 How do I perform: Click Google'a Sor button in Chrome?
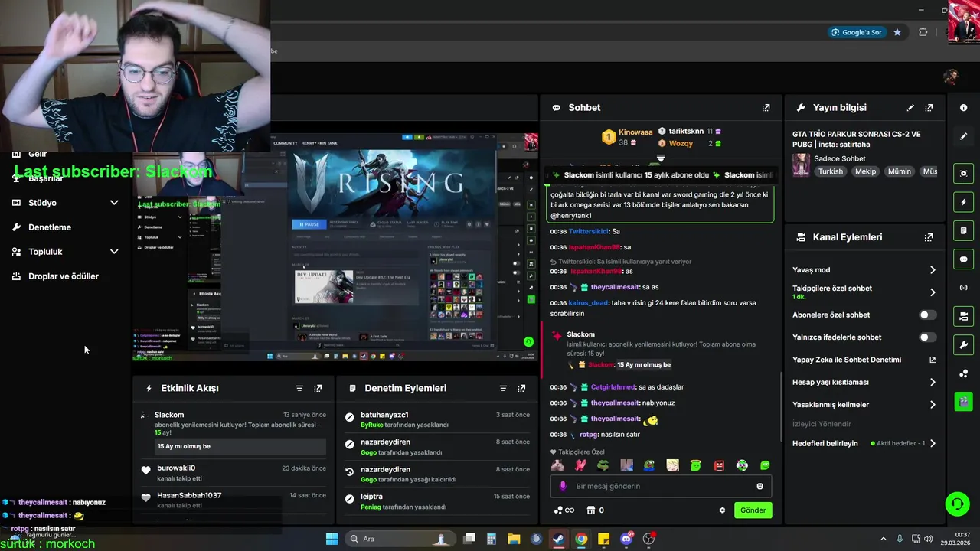tap(857, 32)
